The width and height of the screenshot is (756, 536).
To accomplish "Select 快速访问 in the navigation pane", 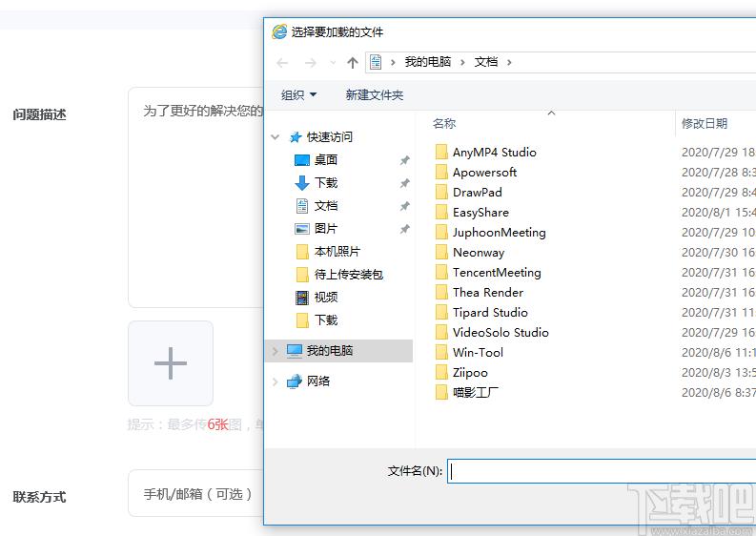I will [x=329, y=137].
